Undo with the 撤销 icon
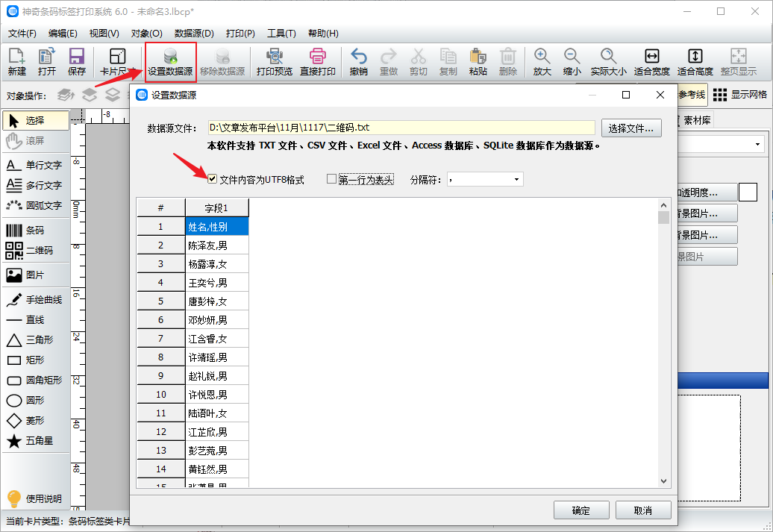 click(358, 62)
